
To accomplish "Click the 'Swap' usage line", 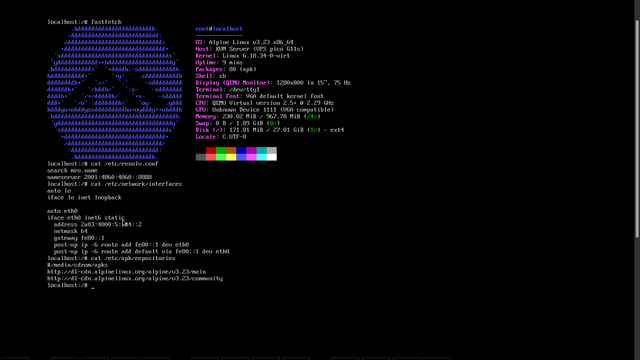I will point(238,123).
